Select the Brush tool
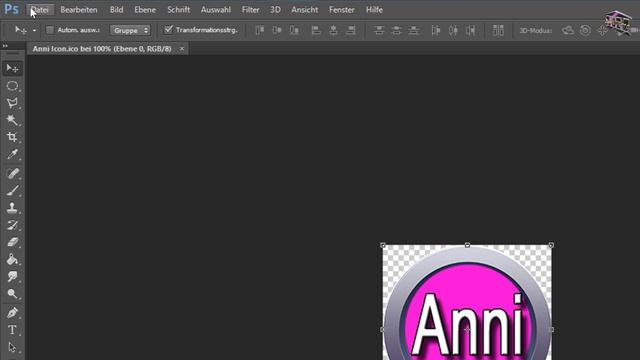This screenshot has width=640, height=360. [x=12, y=191]
